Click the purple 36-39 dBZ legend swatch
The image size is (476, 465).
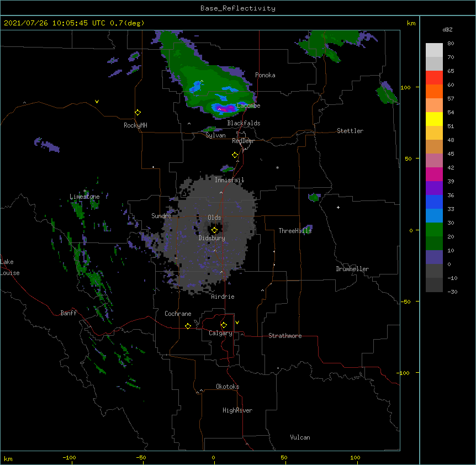pyautogui.click(x=434, y=188)
